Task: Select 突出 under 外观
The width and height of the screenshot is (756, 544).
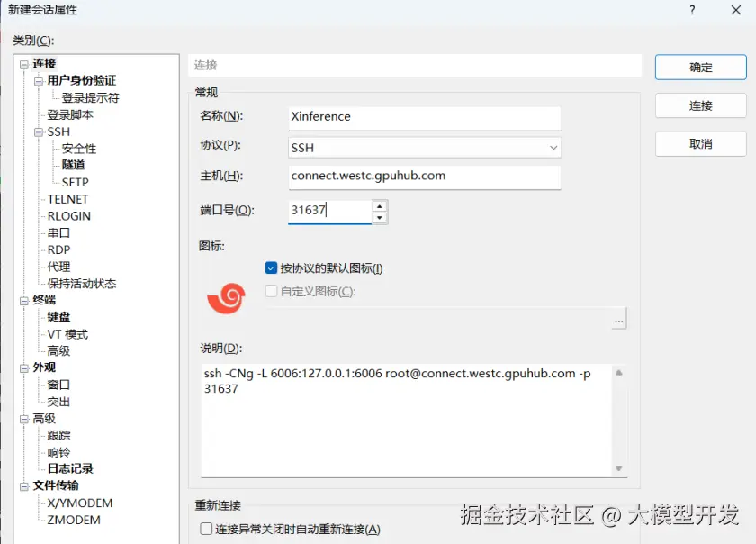Action: point(58,402)
